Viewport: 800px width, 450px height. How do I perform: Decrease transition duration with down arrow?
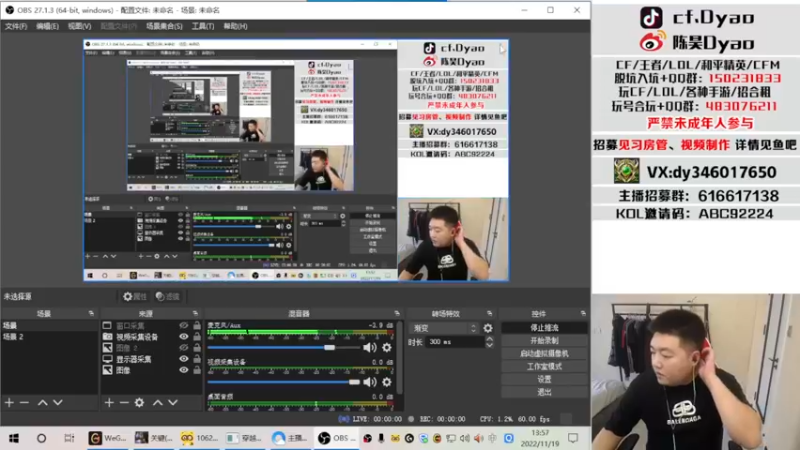click(489, 345)
